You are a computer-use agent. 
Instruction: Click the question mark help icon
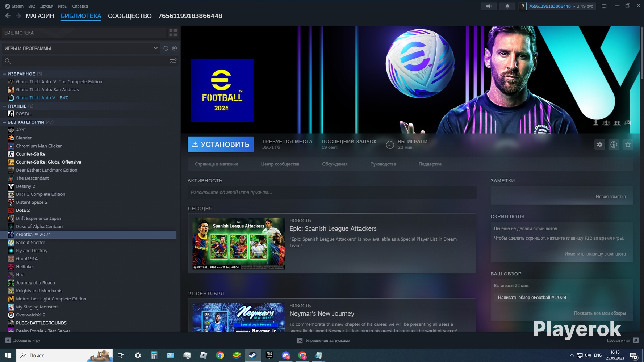523,6
